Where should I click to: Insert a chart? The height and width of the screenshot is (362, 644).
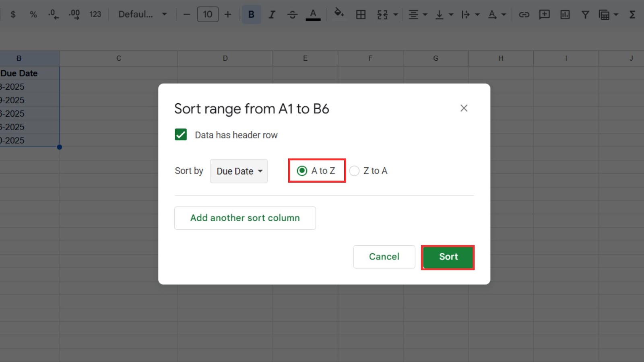[x=565, y=14]
